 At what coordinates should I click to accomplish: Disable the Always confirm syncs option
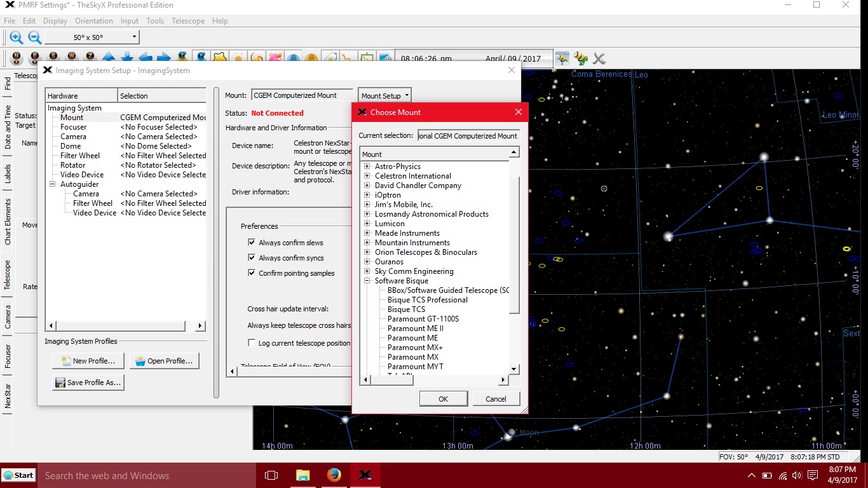click(252, 257)
